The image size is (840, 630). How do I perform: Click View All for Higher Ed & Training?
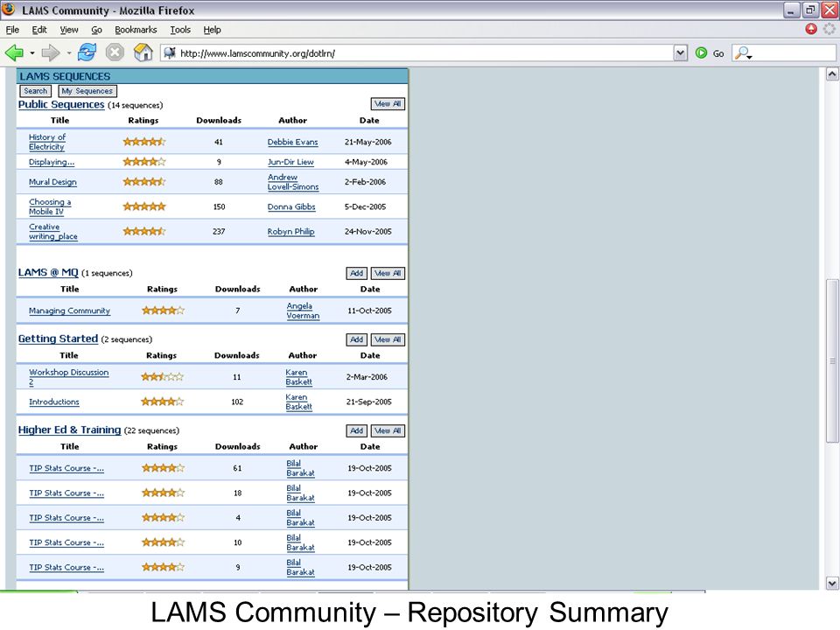pyautogui.click(x=388, y=430)
